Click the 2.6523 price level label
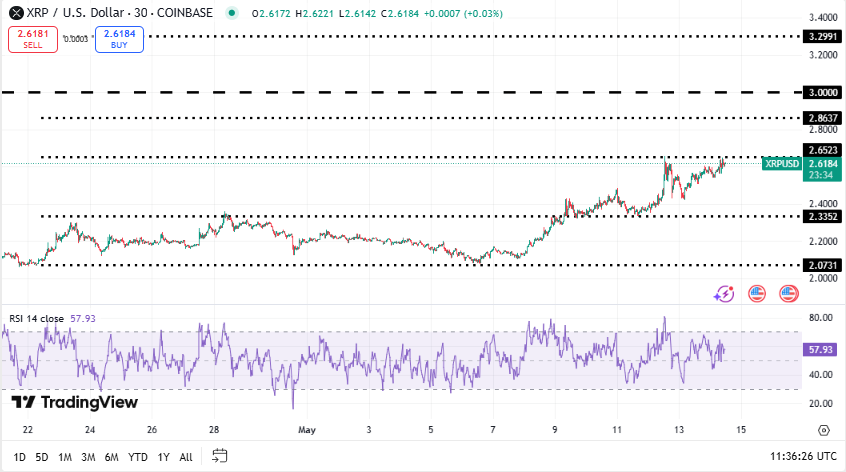 tap(822, 150)
